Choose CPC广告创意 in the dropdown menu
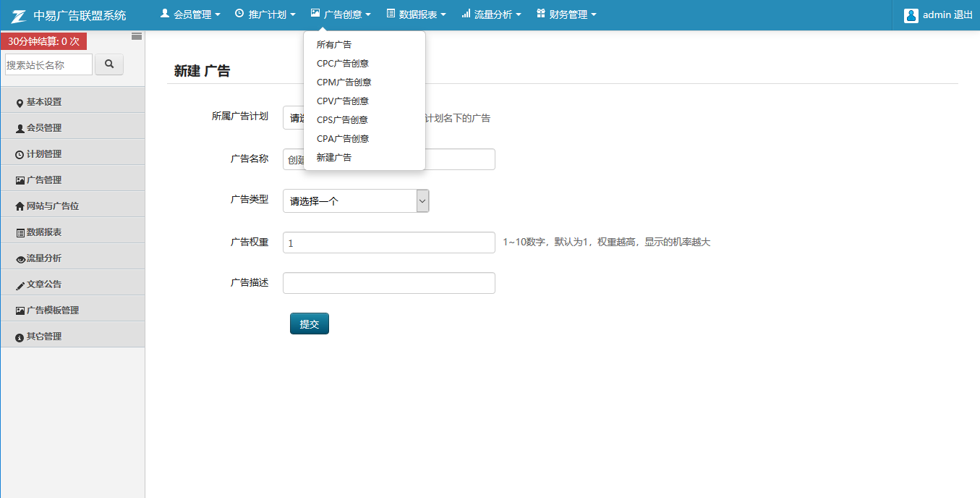 click(x=343, y=64)
